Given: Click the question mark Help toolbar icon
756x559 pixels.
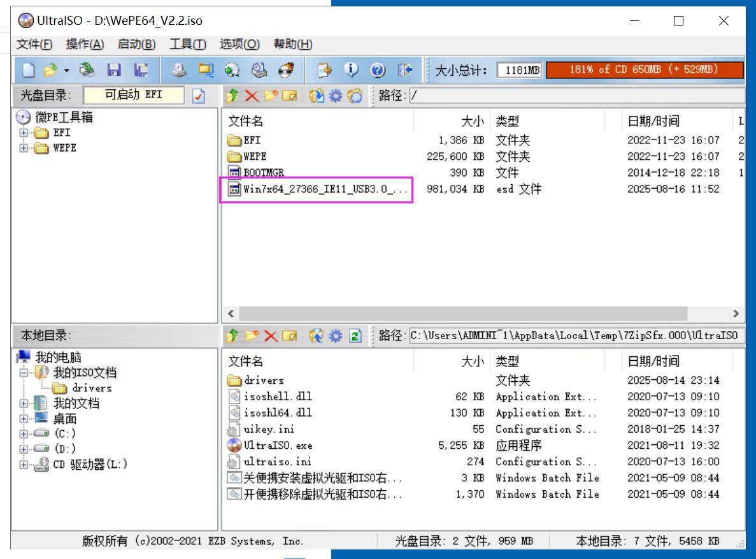Looking at the screenshot, I should tap(378, 71).
